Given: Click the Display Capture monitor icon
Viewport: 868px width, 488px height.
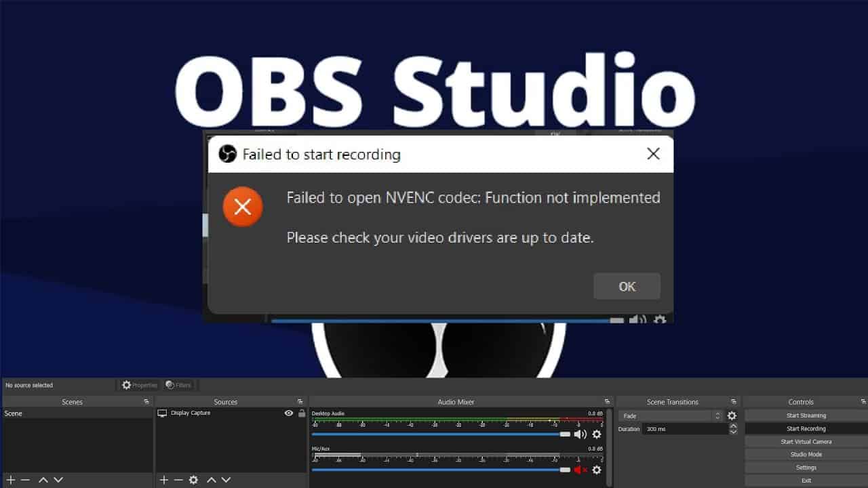Looking at the screenshot, I should coord(162,413).
